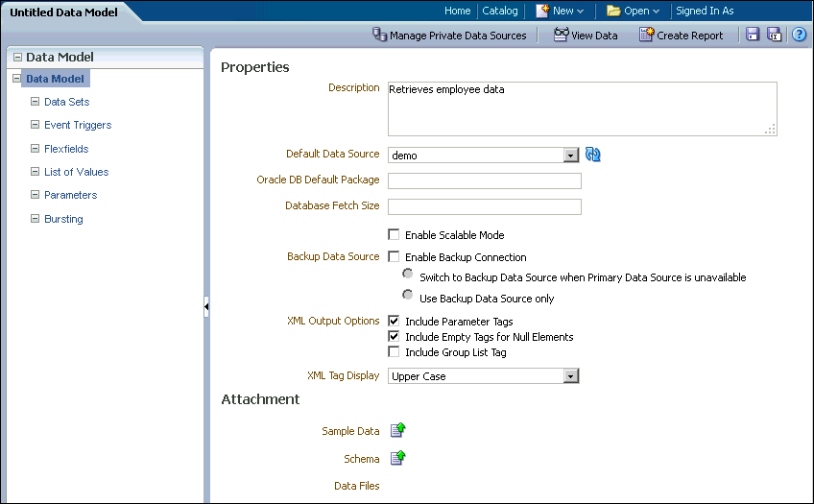Select the Data Model root node
Viewport: 814px width, 504px height.
[55, 79]
